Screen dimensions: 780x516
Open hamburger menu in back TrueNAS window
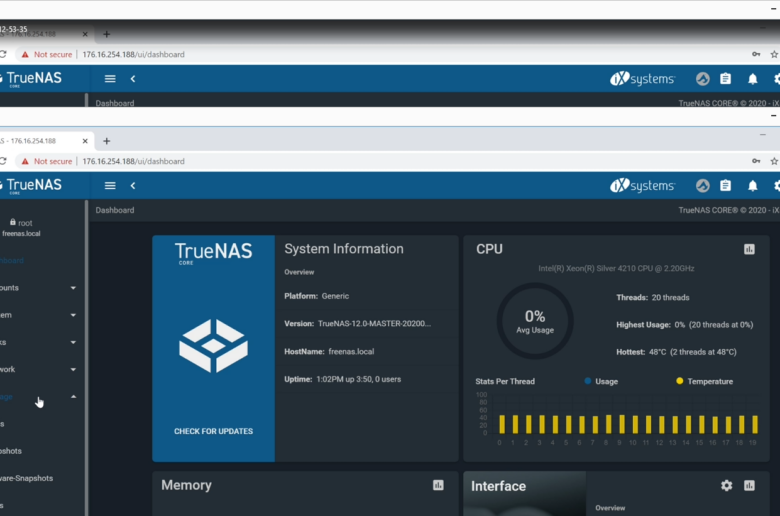110,79
